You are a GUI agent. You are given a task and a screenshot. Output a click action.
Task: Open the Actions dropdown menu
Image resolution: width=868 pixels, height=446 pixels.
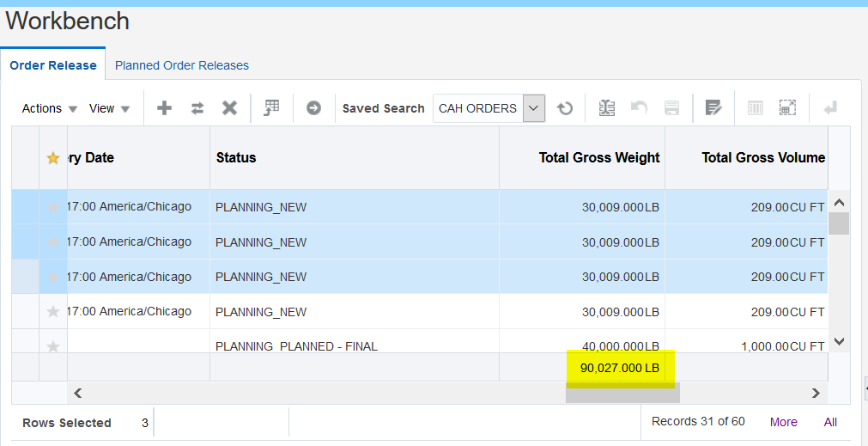point(50,108)
